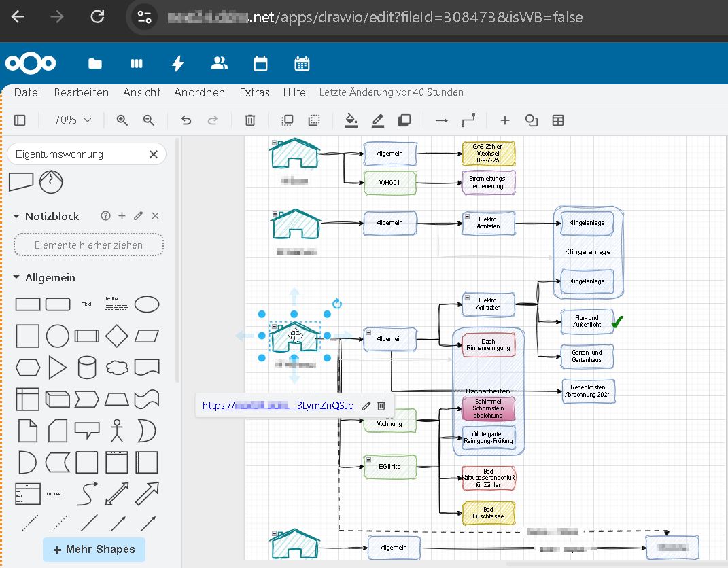728x568 pixels.
Task: Select the ellipse shape in Allgemein
Action: (x=147, y=304)
